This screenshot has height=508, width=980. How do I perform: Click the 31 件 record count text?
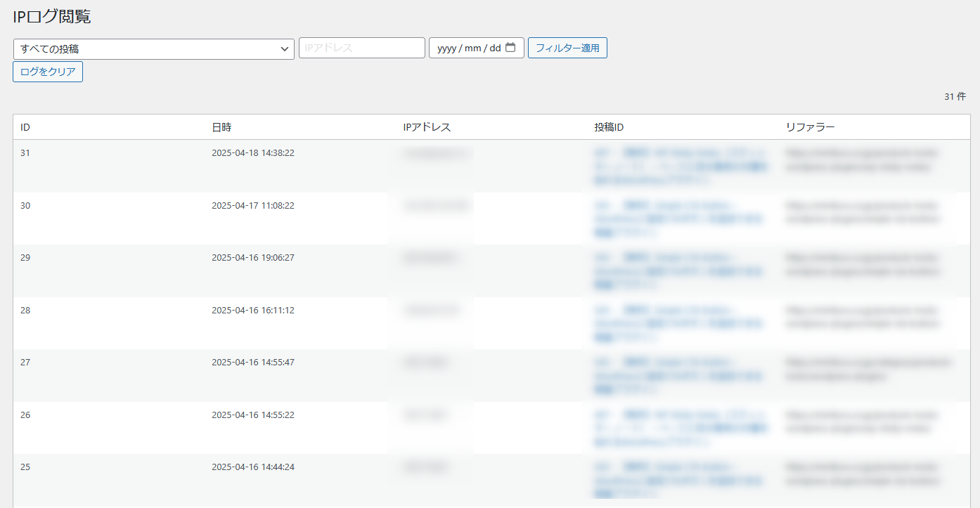tap(955, 97)
